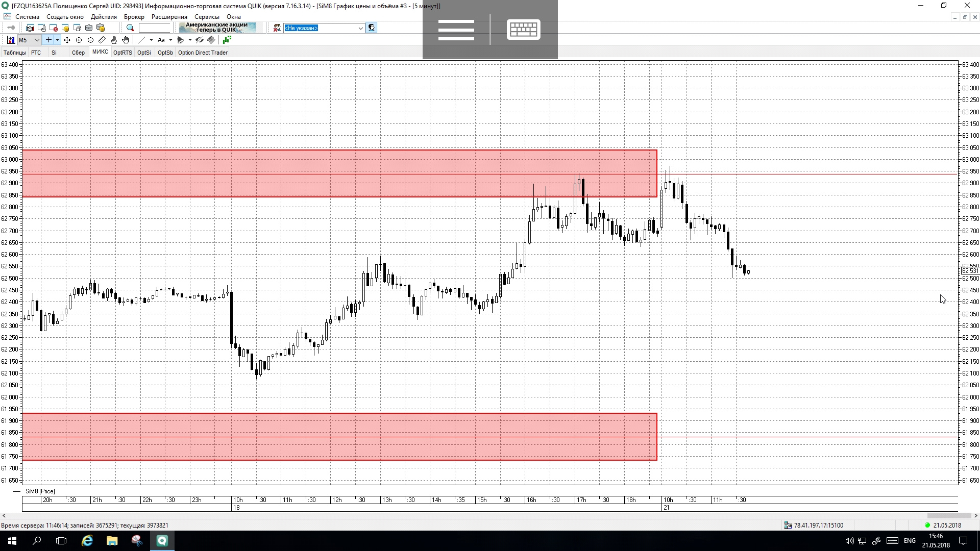980x551 pixels.
Task: Click the green indicators add icon
Action: [x=227, y=40]
